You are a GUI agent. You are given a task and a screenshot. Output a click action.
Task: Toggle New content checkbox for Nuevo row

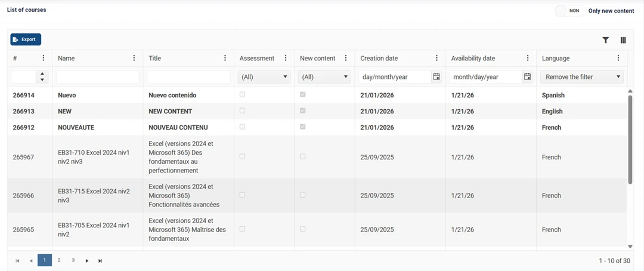click(x=303, y=94)
